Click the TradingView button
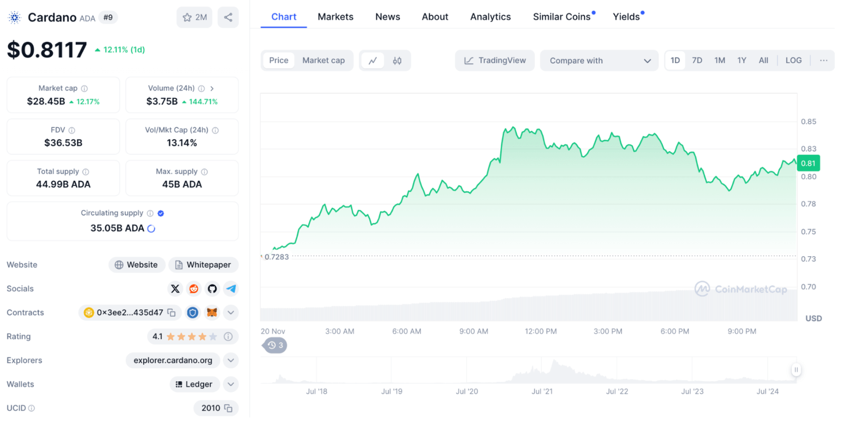Image resolution: width=868 pixels, height=432 pixels. [x=495, y=61]
